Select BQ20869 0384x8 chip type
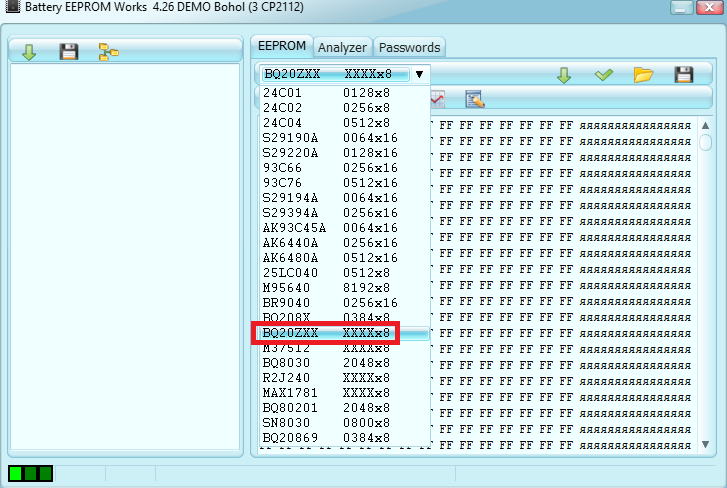Image resolution: width=727 pixels, height=488 pixels. pos(344,437)
